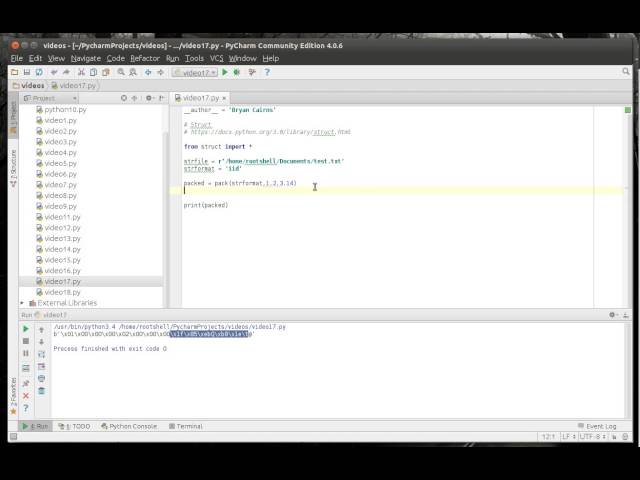Click the Help question mark in toolbar
The height and width of the screenshot is (480, 640).
[x=267, y=72]
